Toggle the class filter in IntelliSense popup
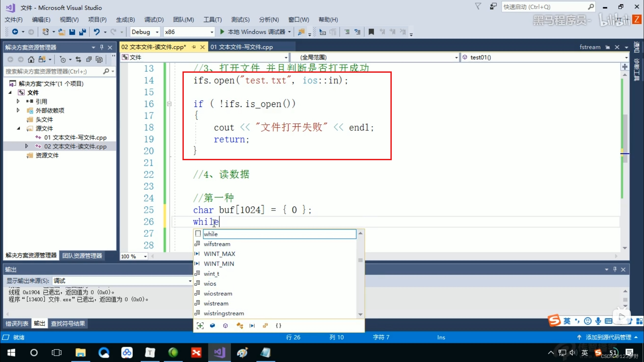The image size is (644, 362). (239, 325)
